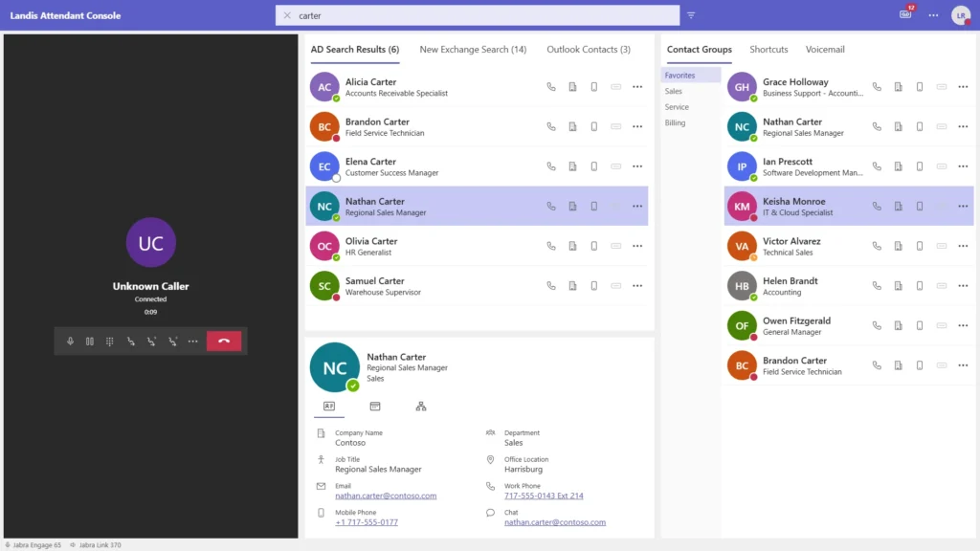Click the phone icon for Ian Prescott

877,166
